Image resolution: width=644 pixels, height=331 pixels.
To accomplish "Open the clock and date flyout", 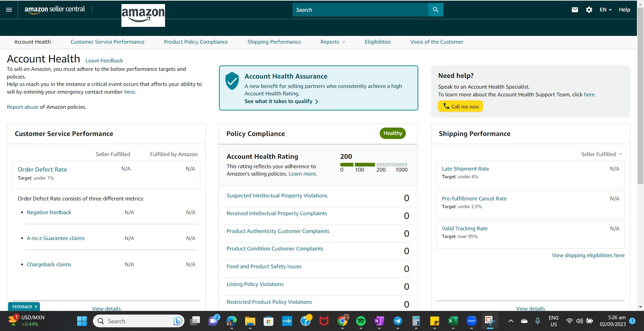I will (613, 321).
